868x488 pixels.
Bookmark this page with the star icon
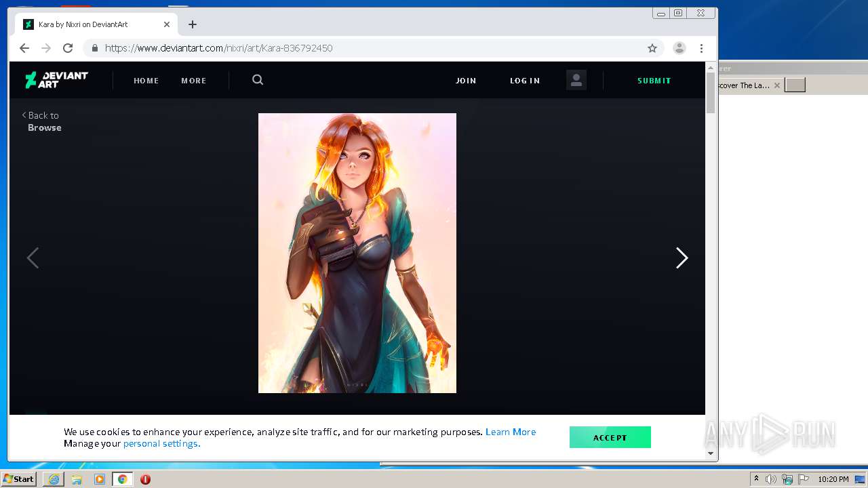click(652, 48)
